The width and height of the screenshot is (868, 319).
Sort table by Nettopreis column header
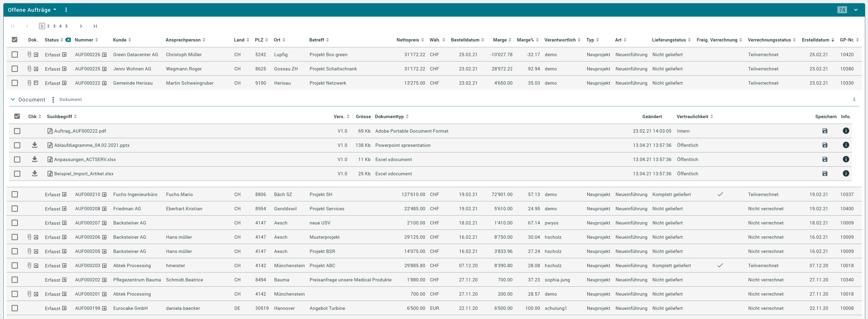tap(407, 40)
